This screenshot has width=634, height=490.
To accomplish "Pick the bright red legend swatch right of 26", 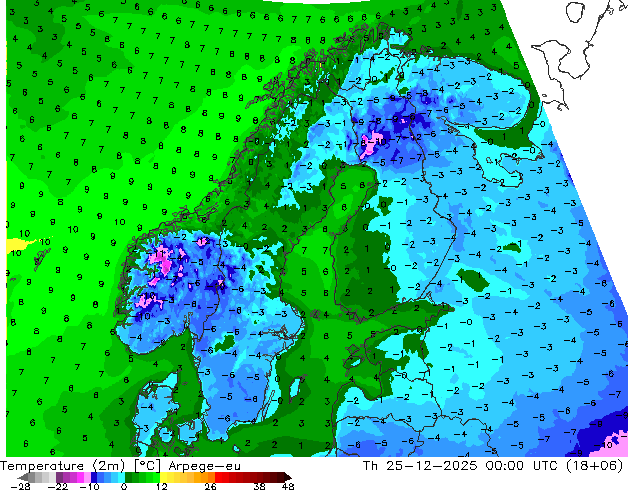I will [x=218, y=477].
